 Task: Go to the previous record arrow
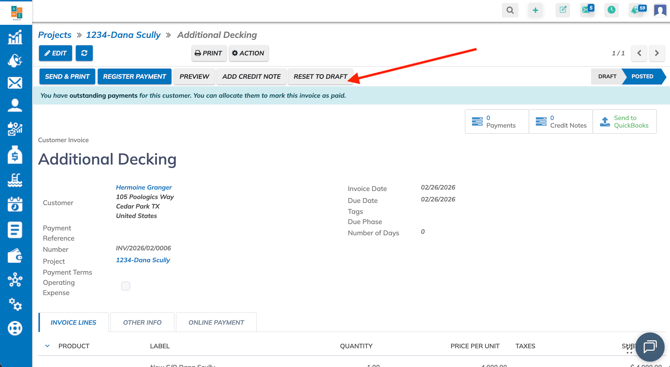639,53
